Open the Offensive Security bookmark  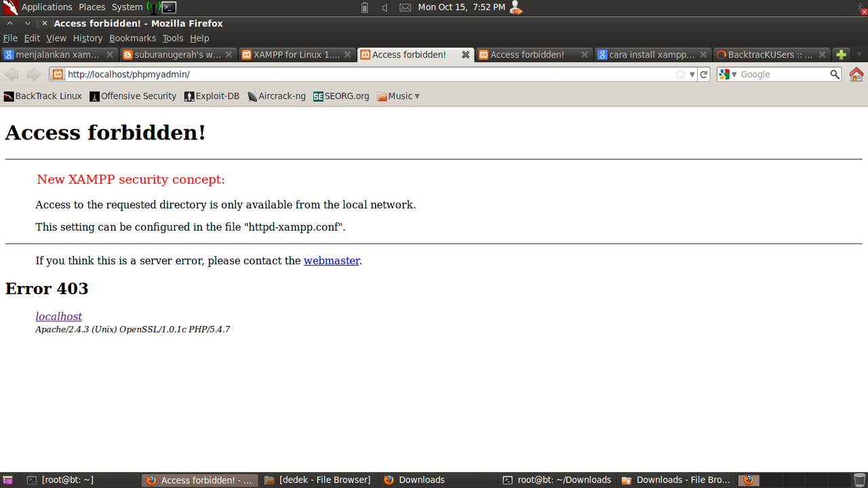[x=133, y=96]
